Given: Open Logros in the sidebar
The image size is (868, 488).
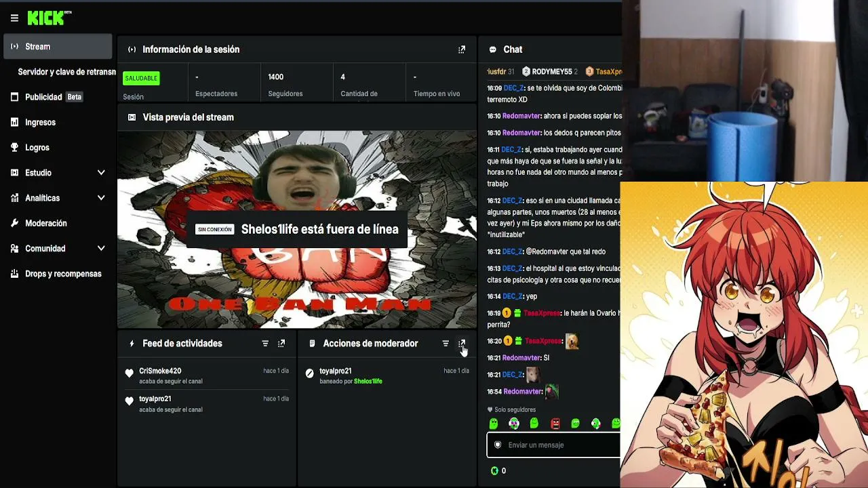Looking at the screenshot, I should (37, 148).
